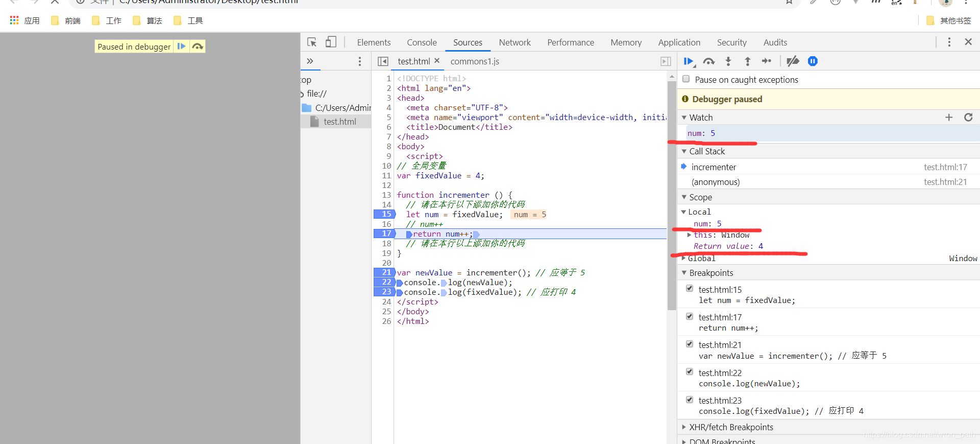
Task: Select the (anonymous) call stack frame
Action: click(x=828, y=182)
